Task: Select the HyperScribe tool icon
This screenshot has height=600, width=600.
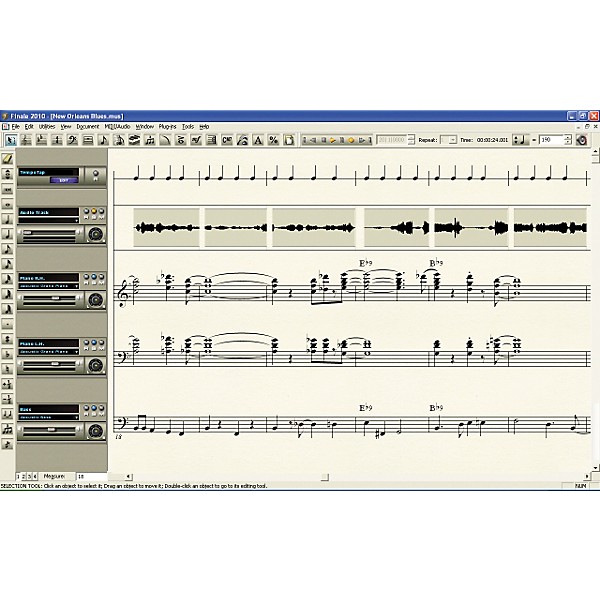Action: 134,140
